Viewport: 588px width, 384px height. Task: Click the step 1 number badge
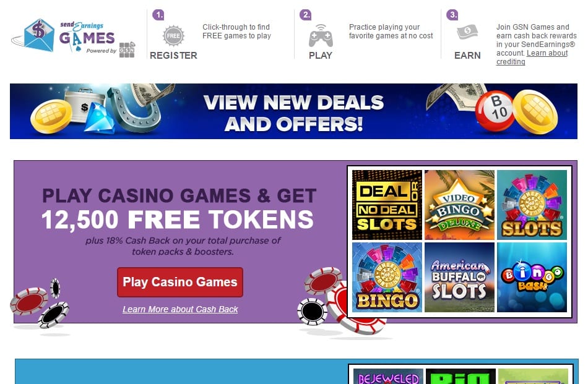(x=158, y=15)
